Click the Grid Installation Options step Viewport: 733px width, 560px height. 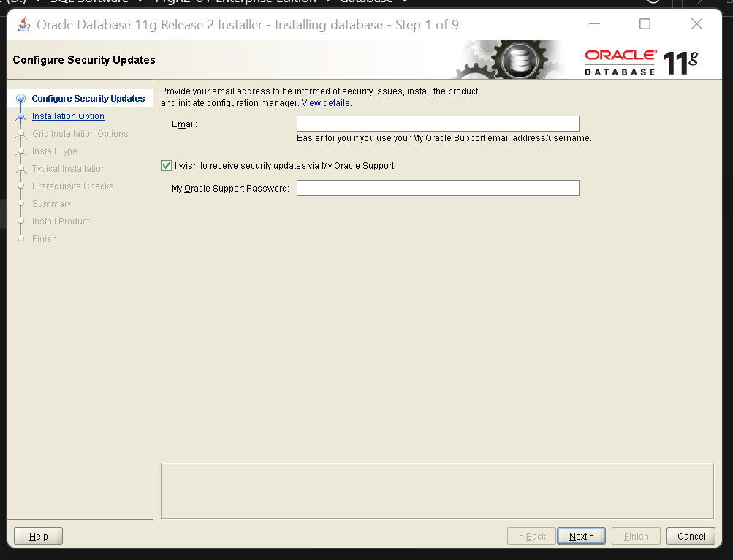click(80, 134)
